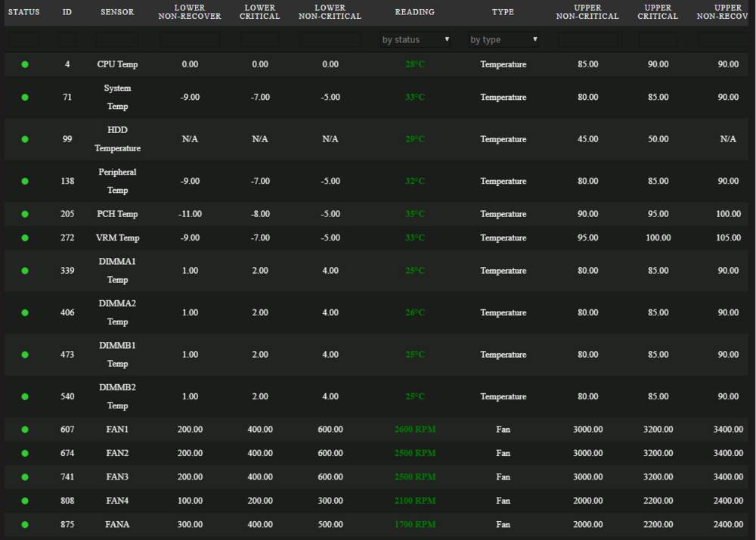Click the 35°C reading for PCH Temp
756x540 pixels.
pyautogui.click(x=414, y=213)
